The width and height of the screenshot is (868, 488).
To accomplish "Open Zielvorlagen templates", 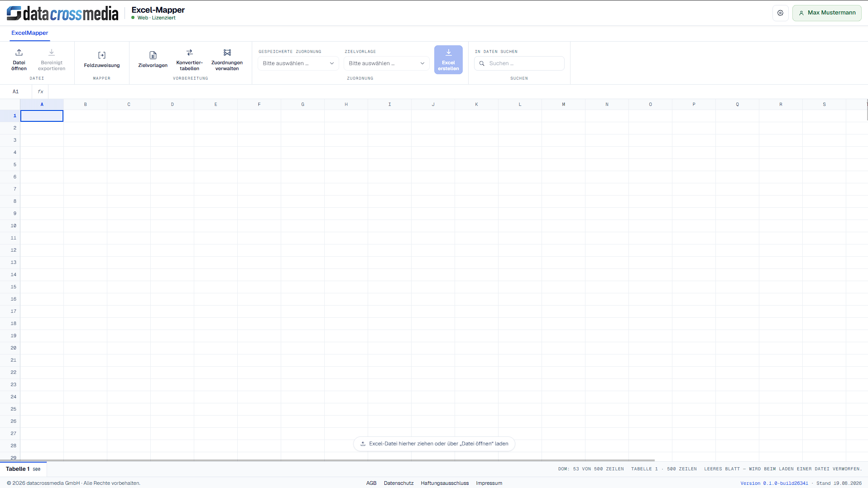I will (x=153, y=60).
